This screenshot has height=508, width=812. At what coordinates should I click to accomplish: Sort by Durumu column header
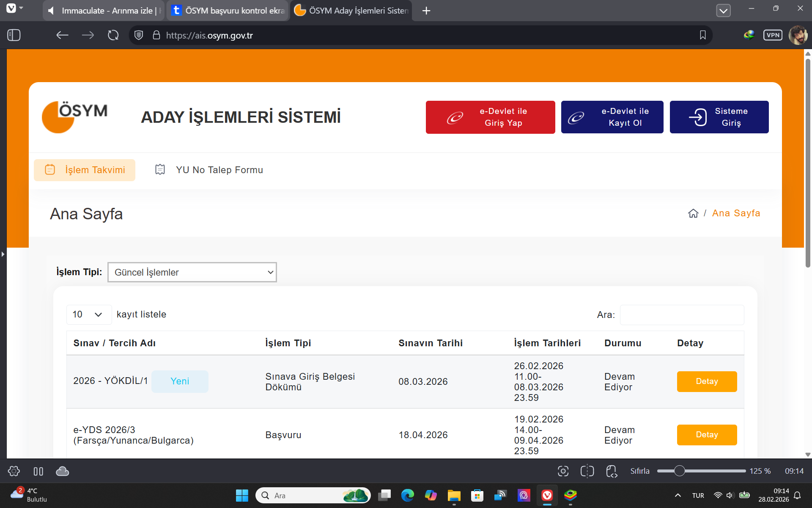[x=623, y=343]
